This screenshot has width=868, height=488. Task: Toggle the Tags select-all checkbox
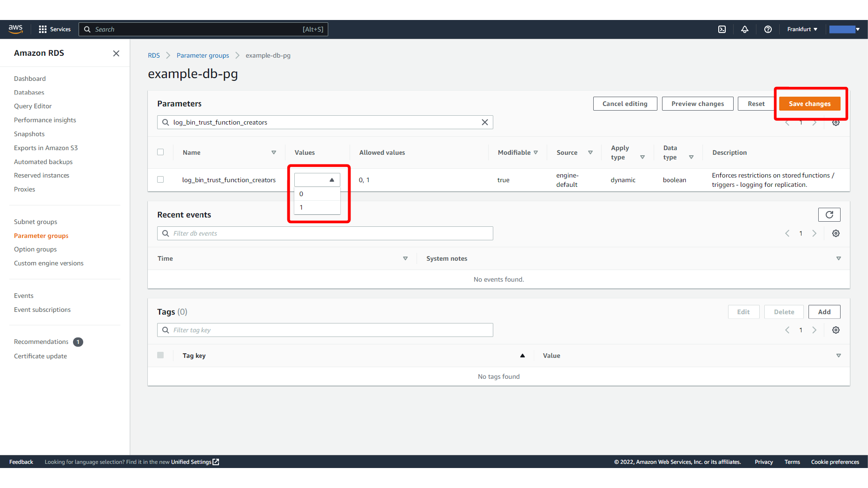coord(160,355)
